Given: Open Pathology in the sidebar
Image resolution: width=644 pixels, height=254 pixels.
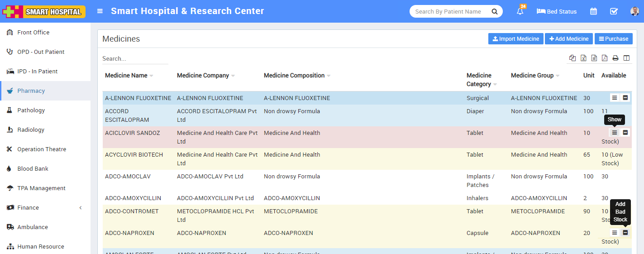Looking at the screenshot, I should coord(31,110).
